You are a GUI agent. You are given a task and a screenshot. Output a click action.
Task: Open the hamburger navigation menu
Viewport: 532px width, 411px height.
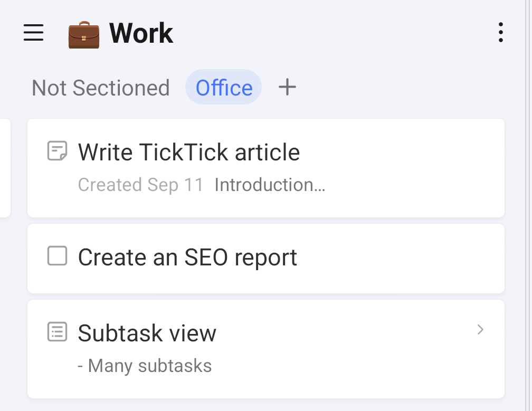coord(34,33)
